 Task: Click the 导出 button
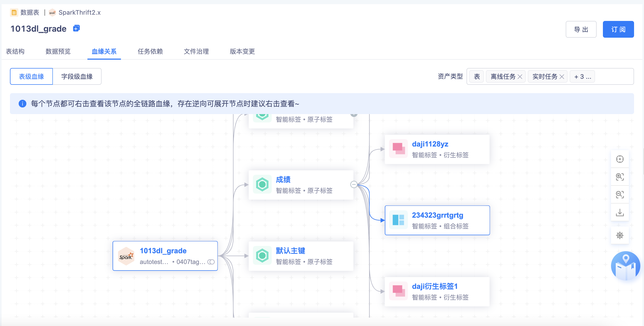[581, 29]
